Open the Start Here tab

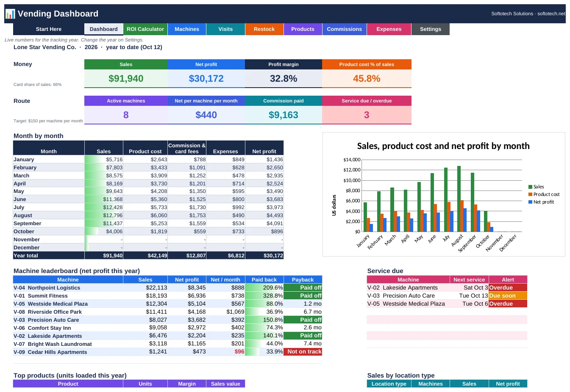click(49, 29)
